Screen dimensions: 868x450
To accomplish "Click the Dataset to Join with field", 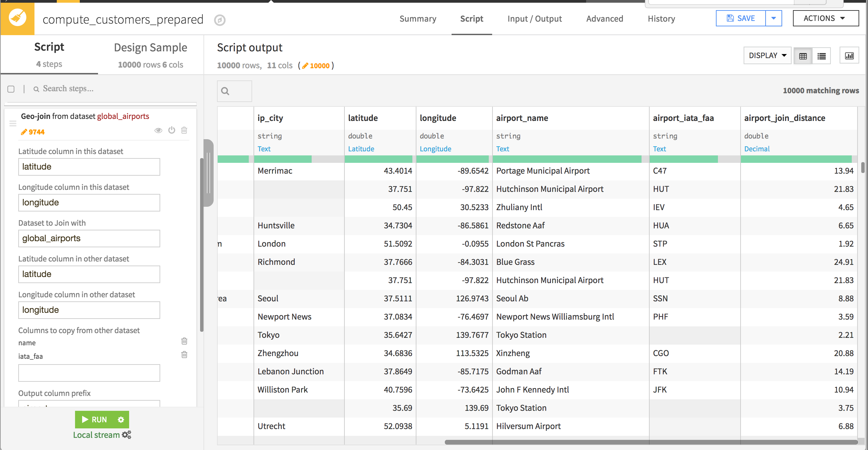I will coord(89,239).
